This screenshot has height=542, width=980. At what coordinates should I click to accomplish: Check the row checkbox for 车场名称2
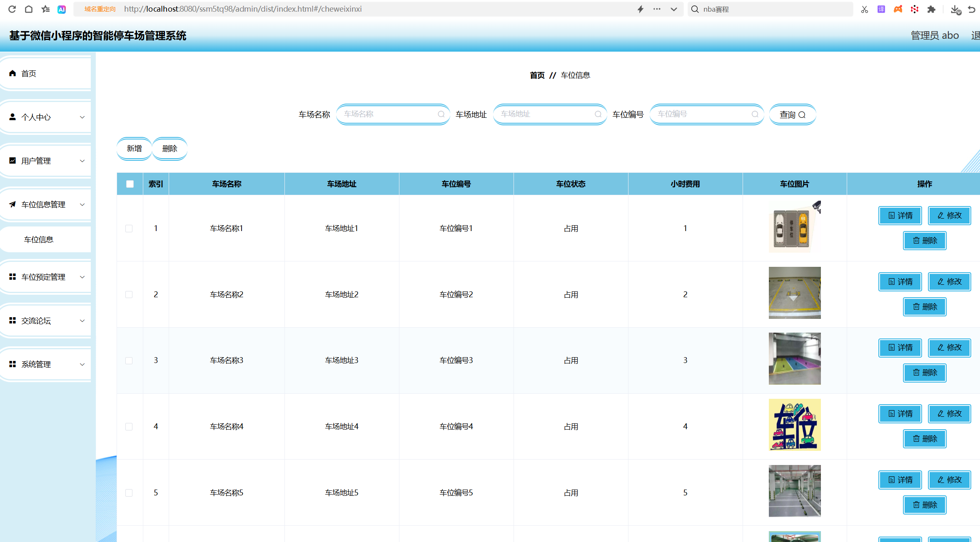pyautogui.click(x=129, y=295)
